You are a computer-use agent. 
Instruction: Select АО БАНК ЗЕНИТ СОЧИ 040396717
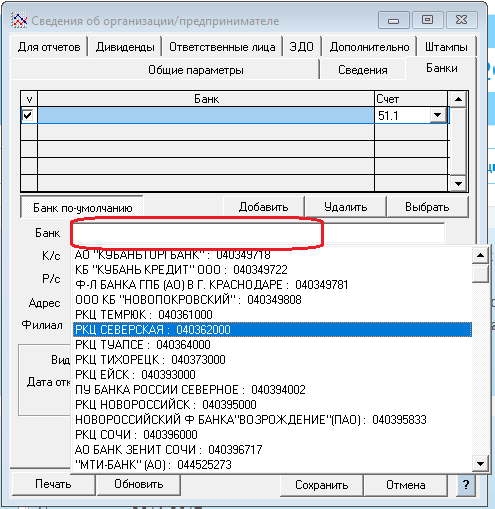tap(272, 450)
